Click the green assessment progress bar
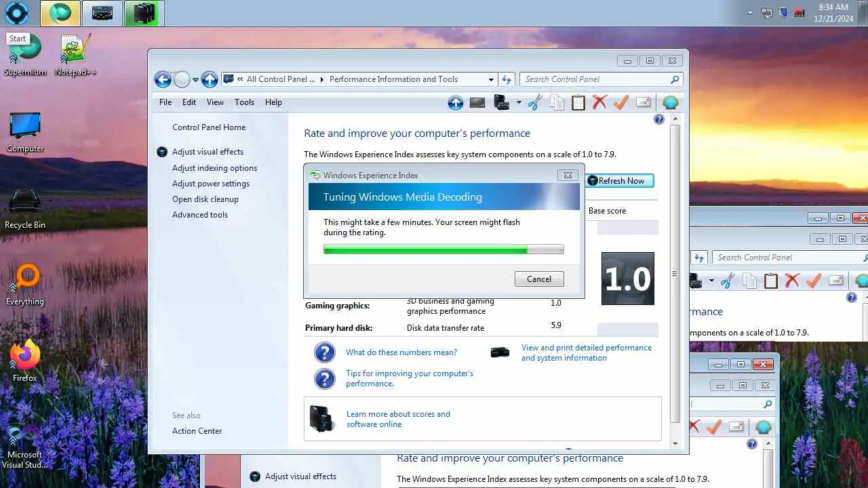Screen dimensions: 868x488 pyautogui.click(x=443, y=249)
